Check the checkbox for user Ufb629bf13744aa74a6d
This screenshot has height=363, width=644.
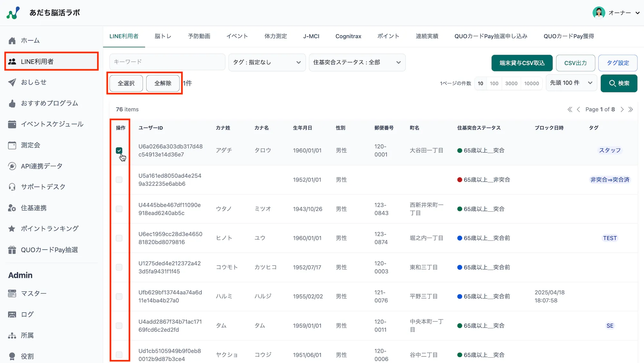click(119, 296)
